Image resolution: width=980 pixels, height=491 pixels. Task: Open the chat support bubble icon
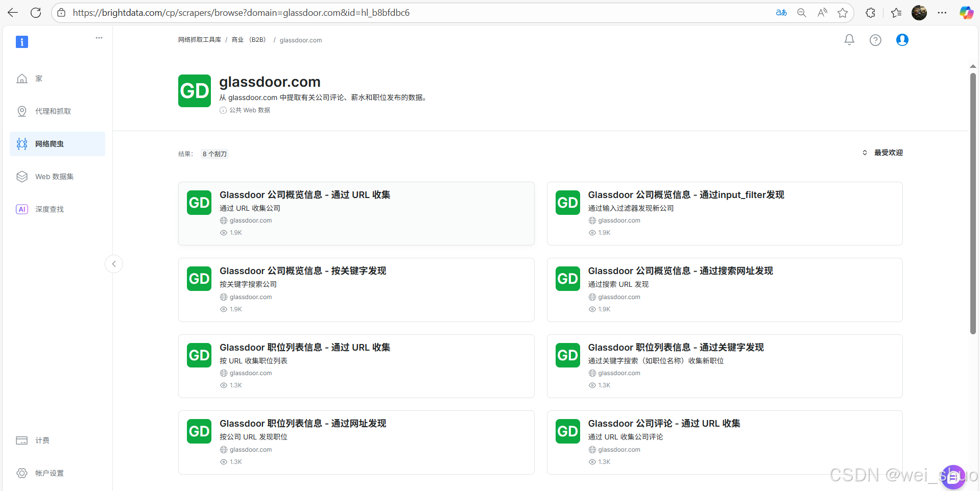tap(953, 477)
